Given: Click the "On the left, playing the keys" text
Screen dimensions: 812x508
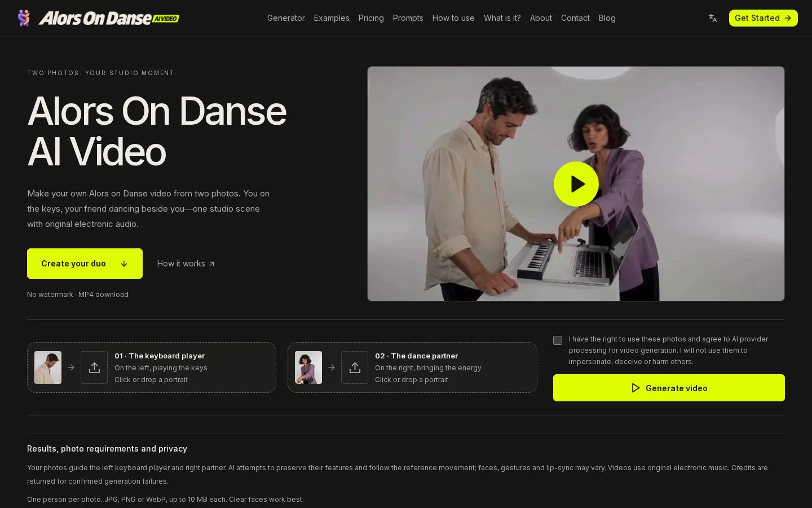Looking at the screenshot, I should (161, 368).
